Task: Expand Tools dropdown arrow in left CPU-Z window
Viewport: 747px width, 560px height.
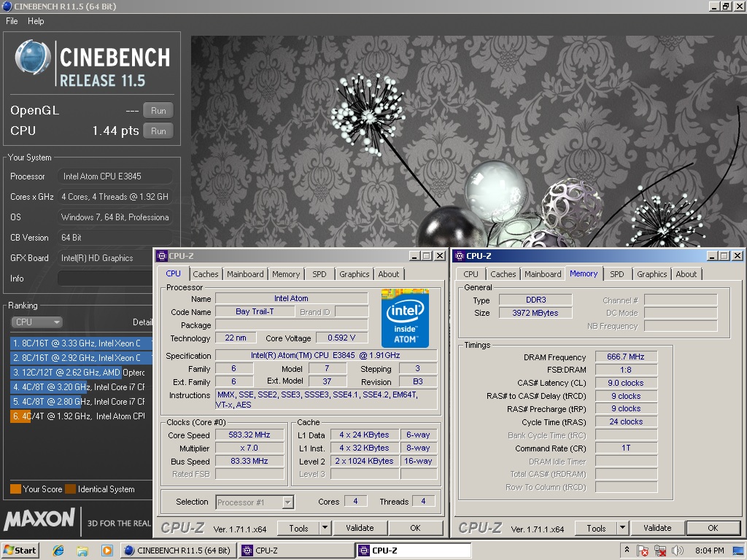Action: [x=325, y=529]
